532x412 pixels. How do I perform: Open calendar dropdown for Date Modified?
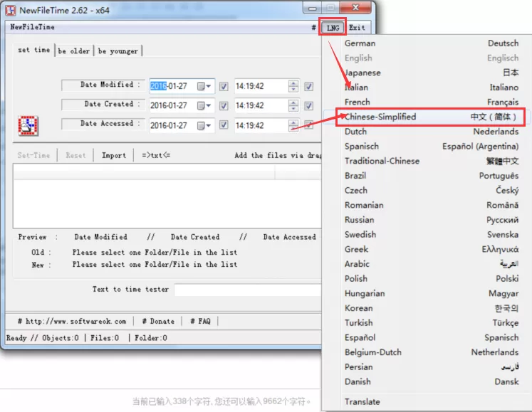pyautogui.click(x=204, y=86)
